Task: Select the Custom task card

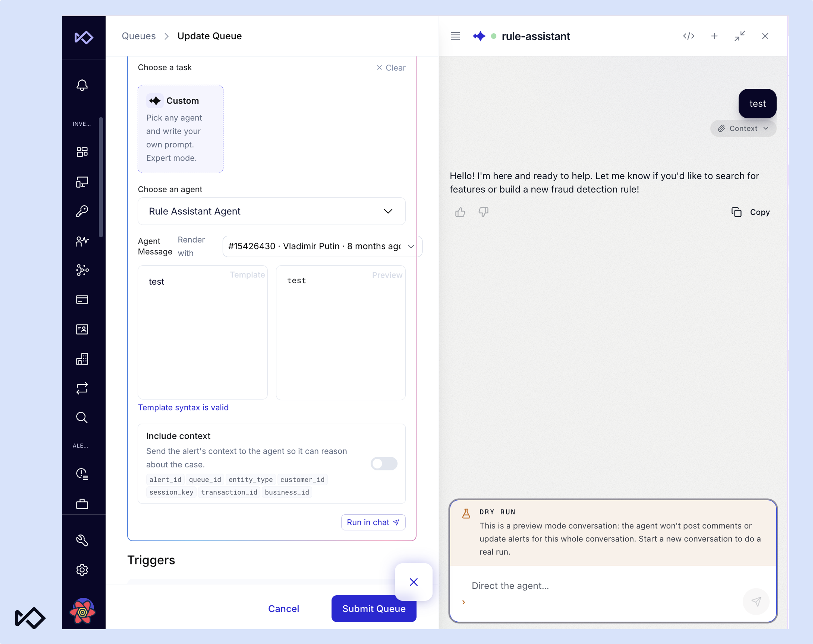Action: (181, 129)
